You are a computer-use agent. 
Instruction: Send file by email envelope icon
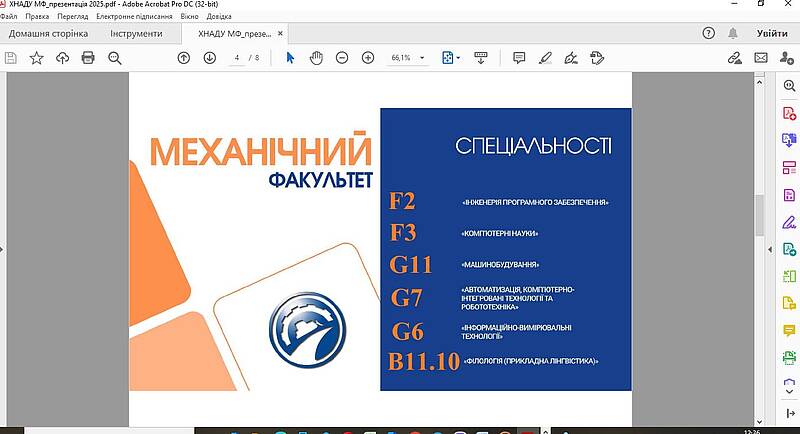[x=761, y=58]
